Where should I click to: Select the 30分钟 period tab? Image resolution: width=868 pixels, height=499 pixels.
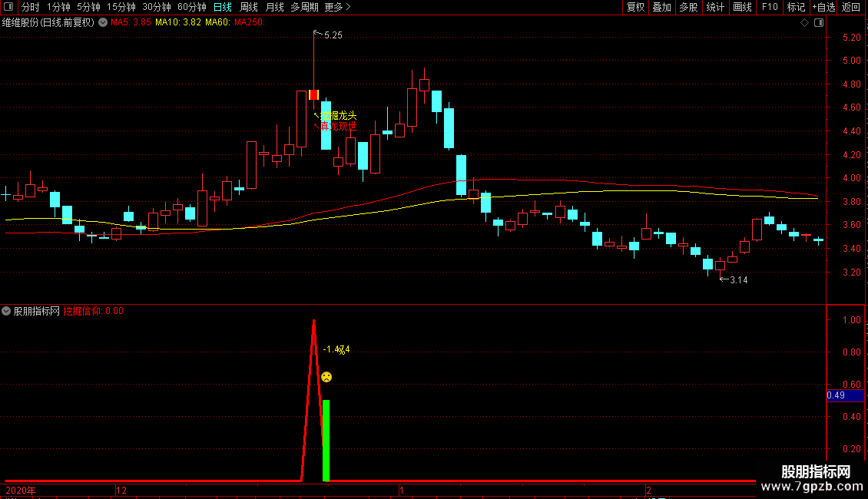click(157, 7)
